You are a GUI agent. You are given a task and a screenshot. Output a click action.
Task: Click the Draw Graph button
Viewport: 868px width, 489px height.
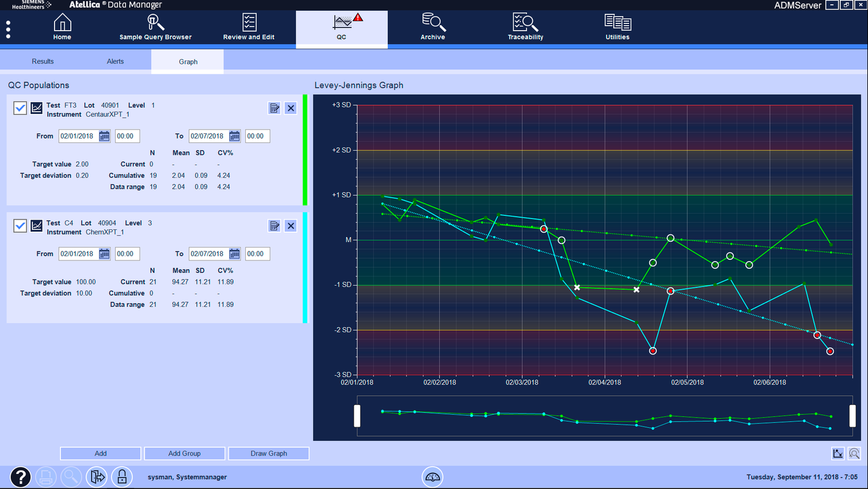tap(269, 453)
